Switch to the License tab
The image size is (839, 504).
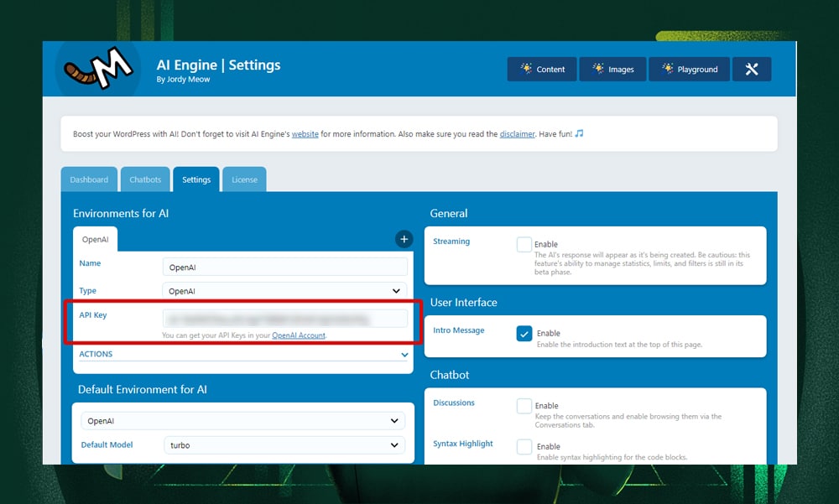pyautogui.click(x=244, y=179)
